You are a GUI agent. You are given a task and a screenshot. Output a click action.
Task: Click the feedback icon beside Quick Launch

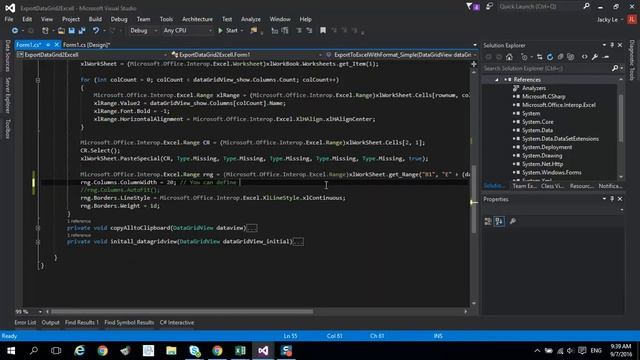489,7
